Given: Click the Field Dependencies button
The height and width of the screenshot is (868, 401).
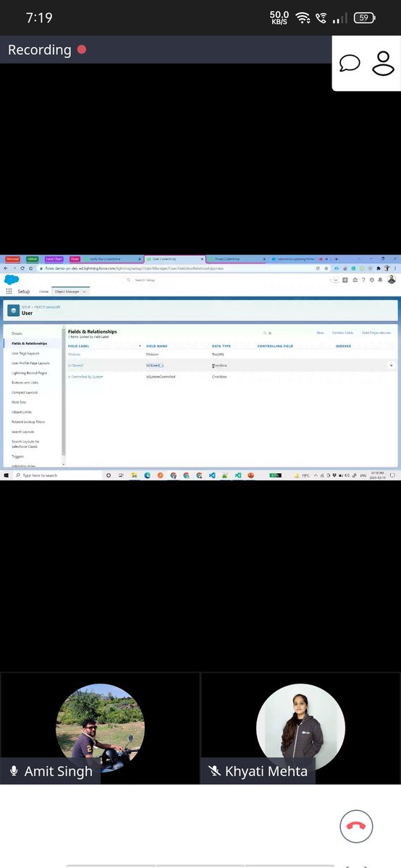Looking at the screenshot, I should click(376, 333).
